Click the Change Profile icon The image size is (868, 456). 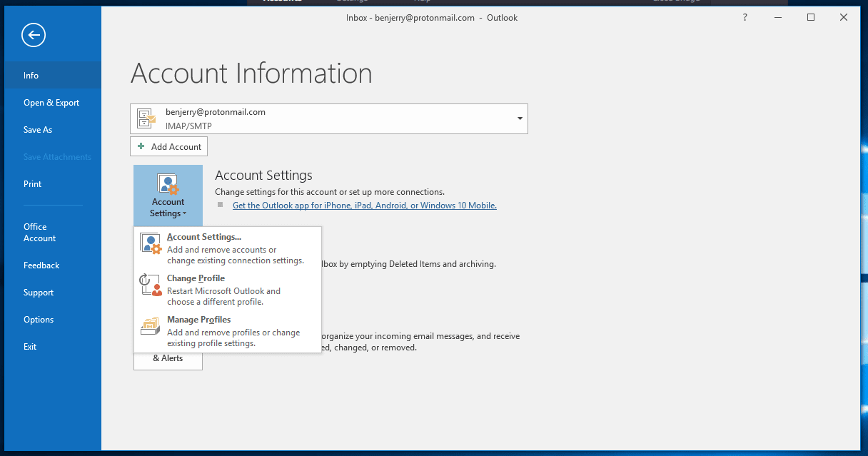coord(151,285)
